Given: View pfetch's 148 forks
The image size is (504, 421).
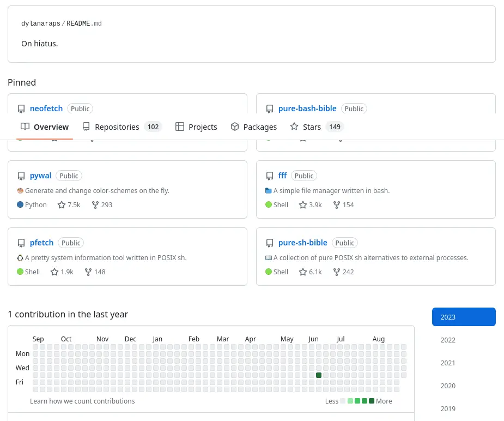Looking at the screenshot, I should (95, 272).
